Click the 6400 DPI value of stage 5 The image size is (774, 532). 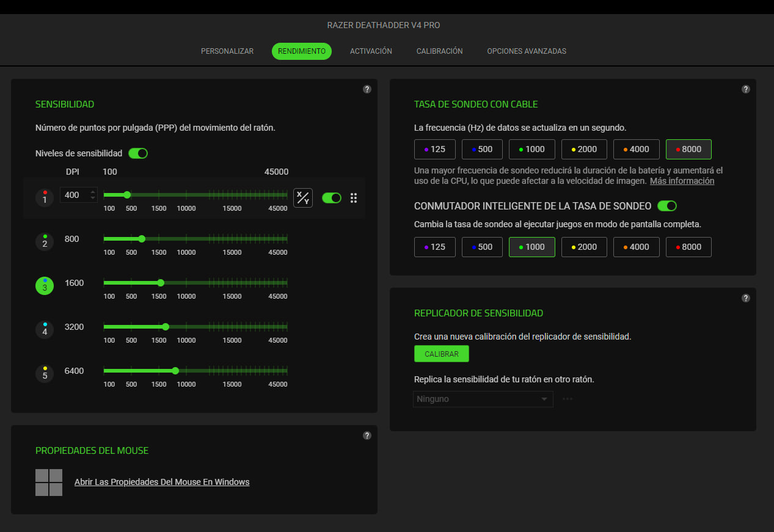pos(74,371)
